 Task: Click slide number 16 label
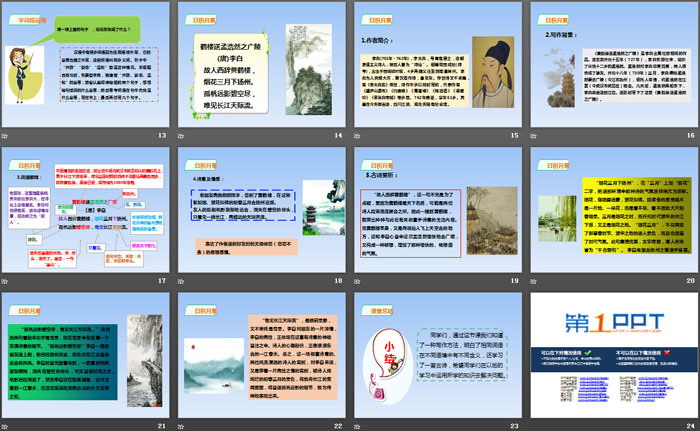click(x=691, y=135)
